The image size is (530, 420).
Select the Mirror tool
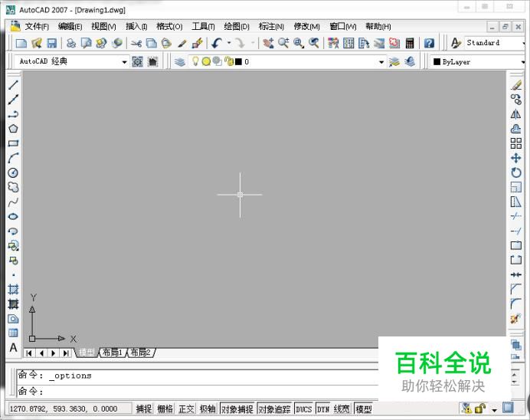pyautogui.click(x=515, y=114)
